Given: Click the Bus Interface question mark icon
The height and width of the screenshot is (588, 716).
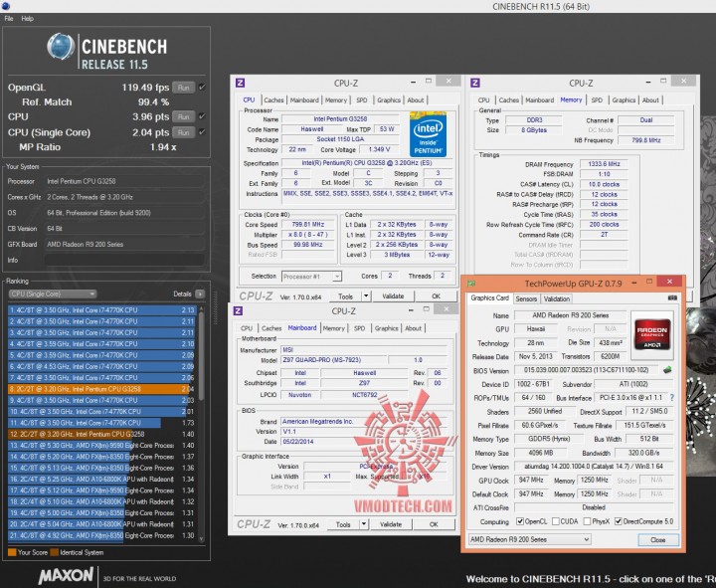Looking at the screenshot, I should coord(672,398).
